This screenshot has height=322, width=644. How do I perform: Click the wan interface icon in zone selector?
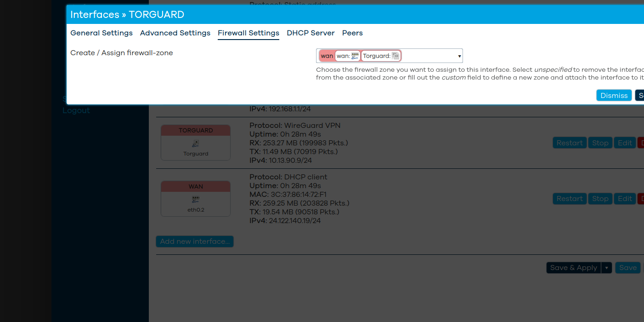click(355, 56)
